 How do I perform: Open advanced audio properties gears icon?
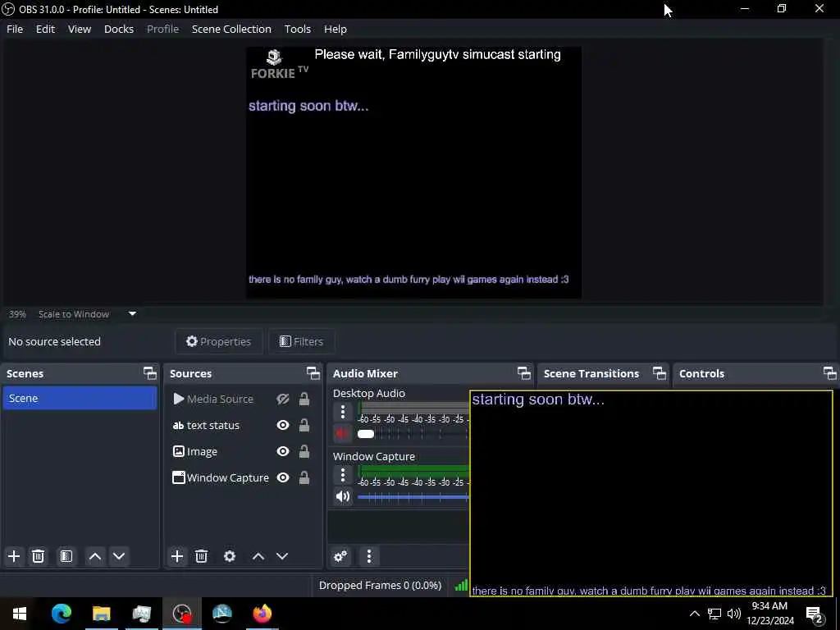click(x=340, y=556)
